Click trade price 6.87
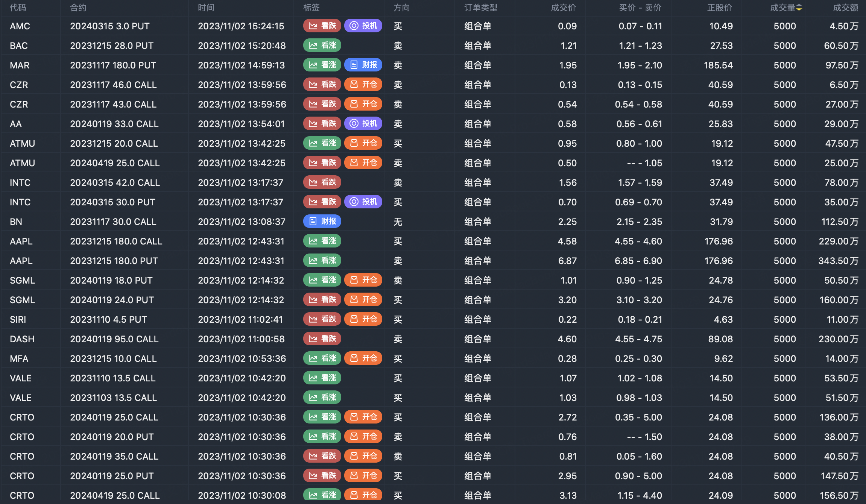This screenshot has height=504, width=866. click(567, 261)
